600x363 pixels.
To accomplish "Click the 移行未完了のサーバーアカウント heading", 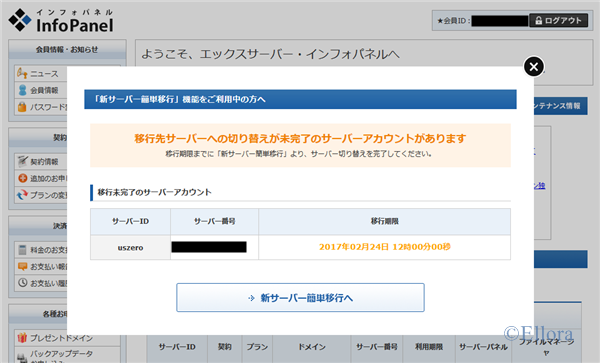I will pyautogui.click(x=155, y=192).
